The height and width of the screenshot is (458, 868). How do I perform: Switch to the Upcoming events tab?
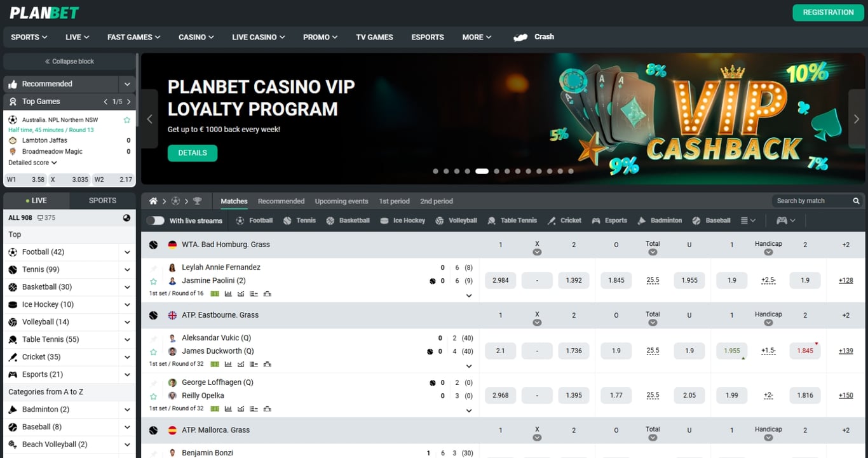tap(341, 201)
